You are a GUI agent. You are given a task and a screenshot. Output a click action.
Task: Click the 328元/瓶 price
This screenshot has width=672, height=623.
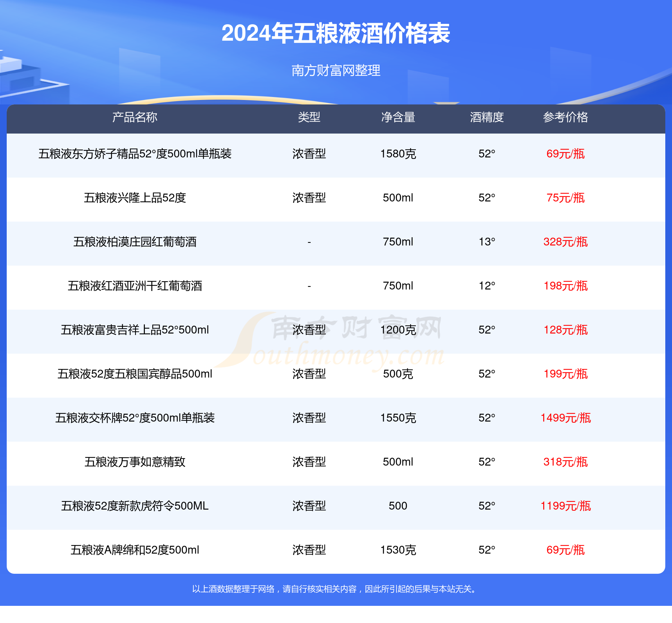(566, 242)
